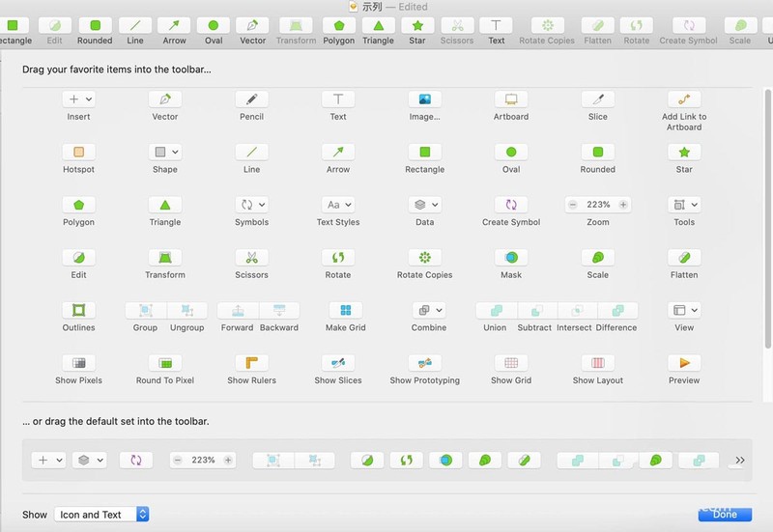Click the Rotate Copies icon
The width and height of the screenshot is (773, 532).
coord(424,258)
